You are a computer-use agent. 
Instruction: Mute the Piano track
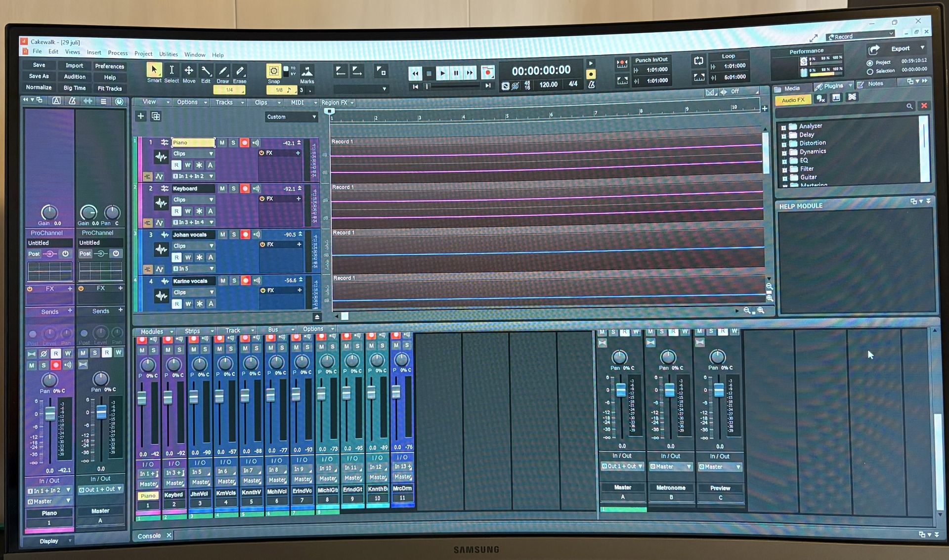pyautogui.click(x=222, y=142)
